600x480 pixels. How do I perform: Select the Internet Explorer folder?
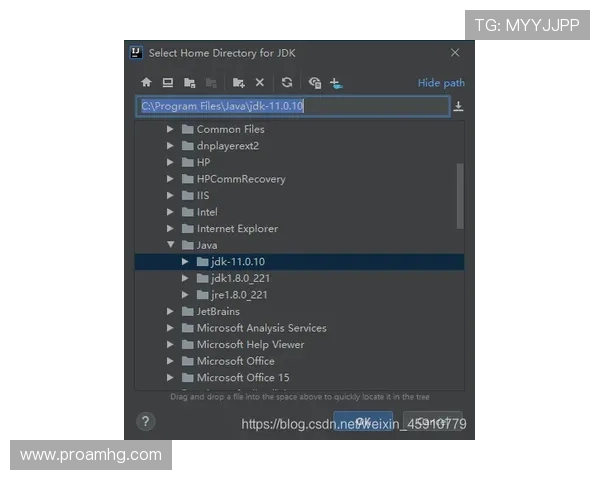[x=237, y=229]
